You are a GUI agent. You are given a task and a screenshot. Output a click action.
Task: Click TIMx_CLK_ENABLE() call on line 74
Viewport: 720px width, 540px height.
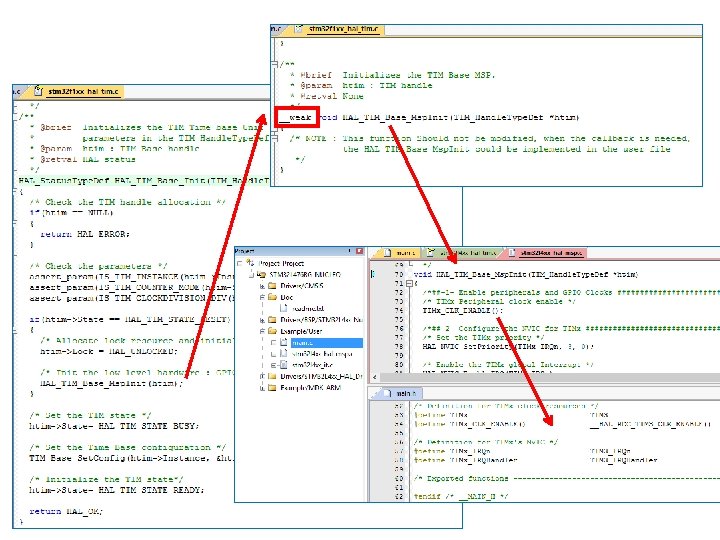pos(462,310)
